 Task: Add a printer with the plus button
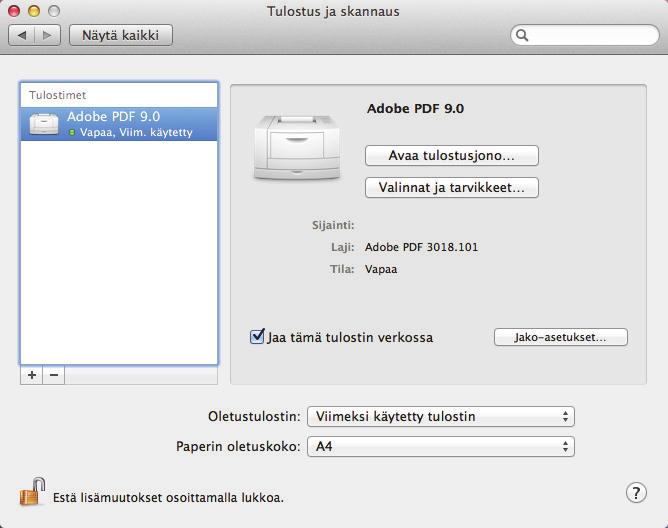pos(32,375)
